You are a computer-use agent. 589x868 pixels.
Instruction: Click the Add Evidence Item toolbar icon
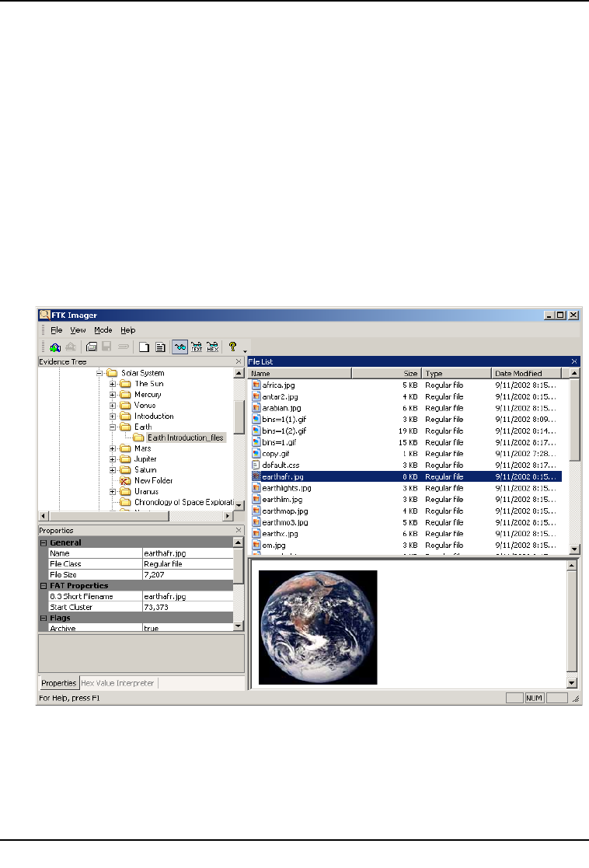(55, 347)
